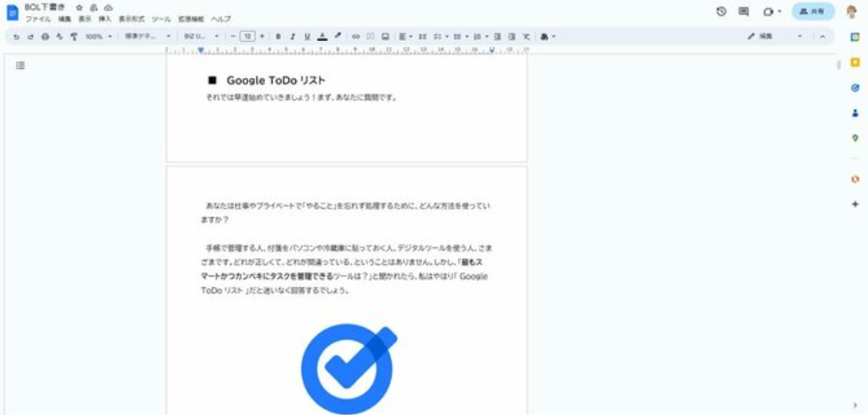This screenshot has height=415, width=868.
Task: Open version history clock icon
Action: tap(721, 11)
